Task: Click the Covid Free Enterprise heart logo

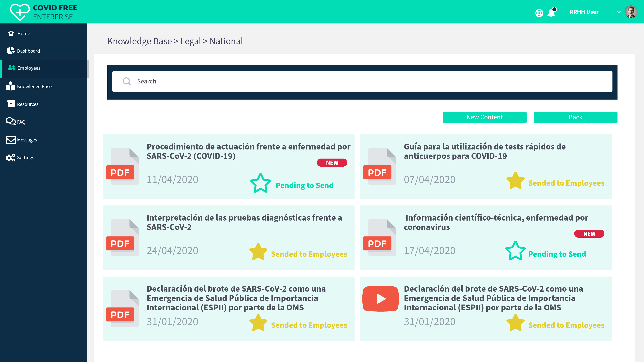Action: coord(19,12)
